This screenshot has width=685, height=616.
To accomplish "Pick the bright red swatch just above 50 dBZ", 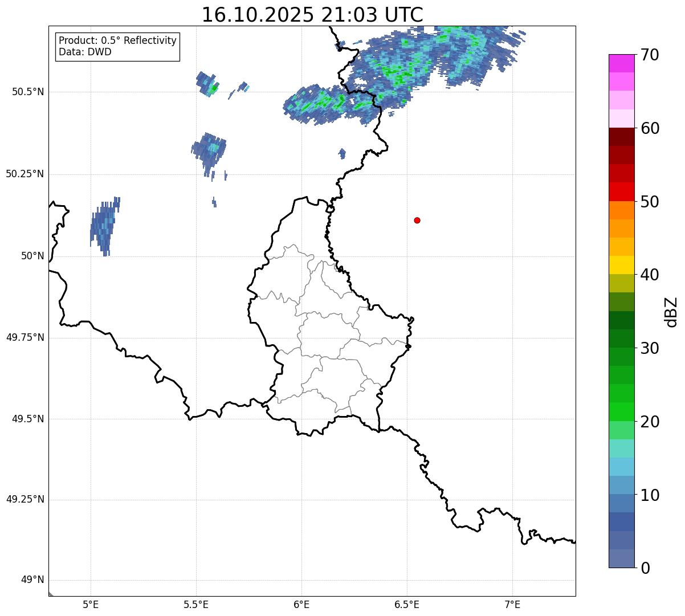I will [622, 191].
